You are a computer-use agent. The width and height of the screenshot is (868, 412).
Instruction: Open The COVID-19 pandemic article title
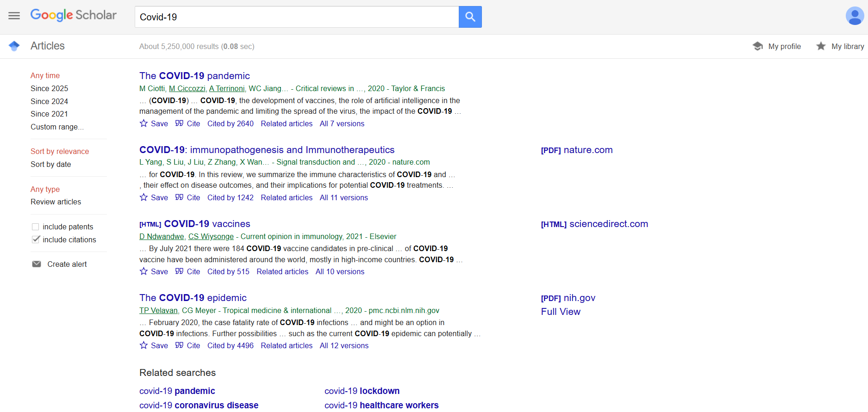tap(194, 76)
